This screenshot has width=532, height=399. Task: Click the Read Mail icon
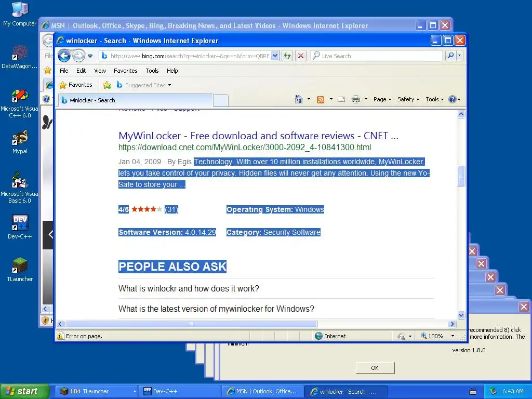coord(342,99)
